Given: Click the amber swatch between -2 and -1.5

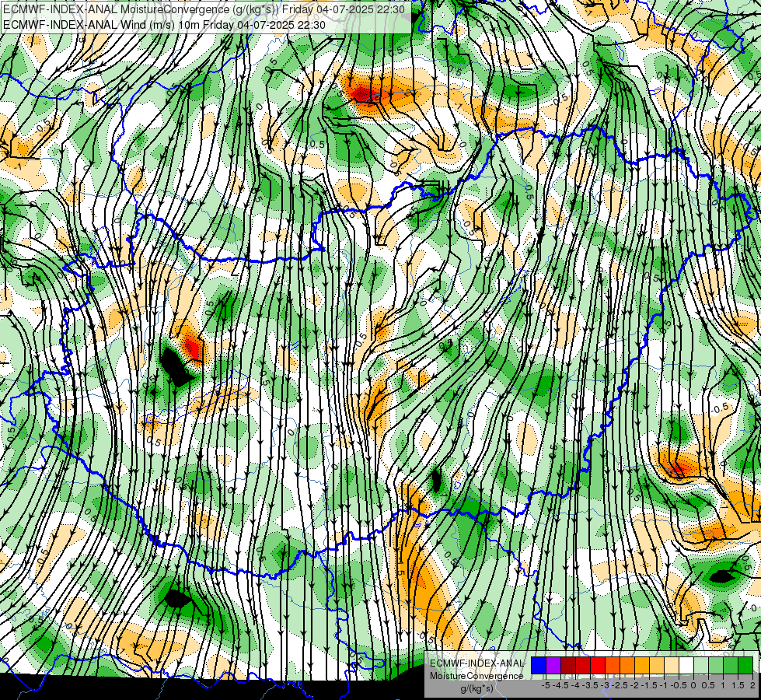Looking at the screenshot, I should click(642, 665).
